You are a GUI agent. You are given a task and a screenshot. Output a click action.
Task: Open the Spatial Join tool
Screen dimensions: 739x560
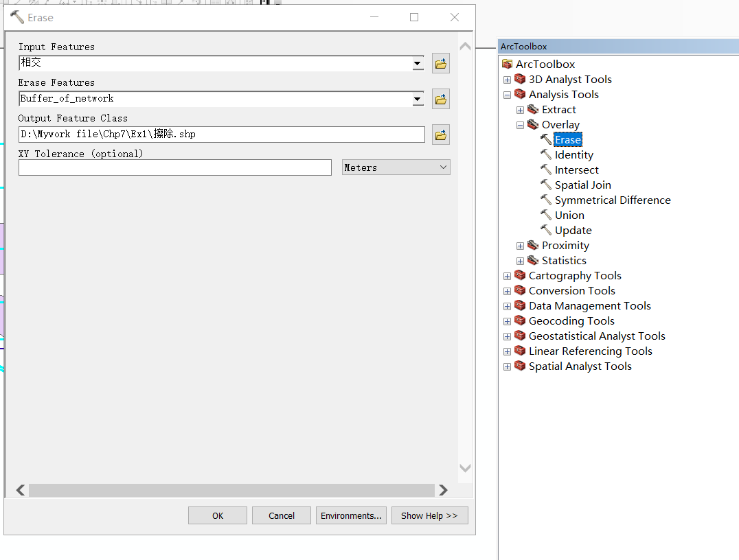(582, 185)
